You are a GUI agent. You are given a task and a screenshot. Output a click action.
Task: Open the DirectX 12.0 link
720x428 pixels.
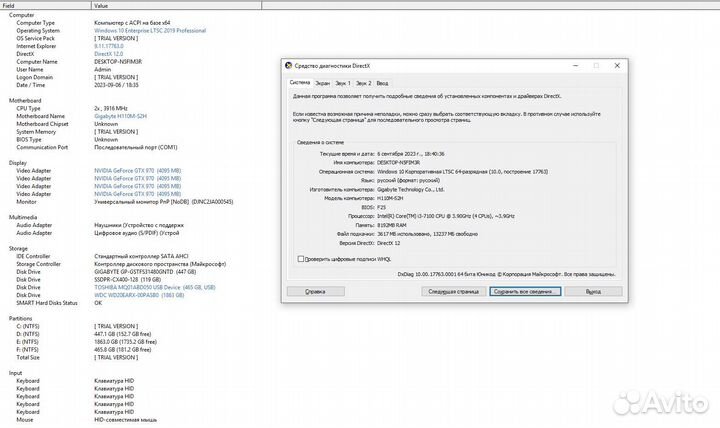click(x=108, y=54)
